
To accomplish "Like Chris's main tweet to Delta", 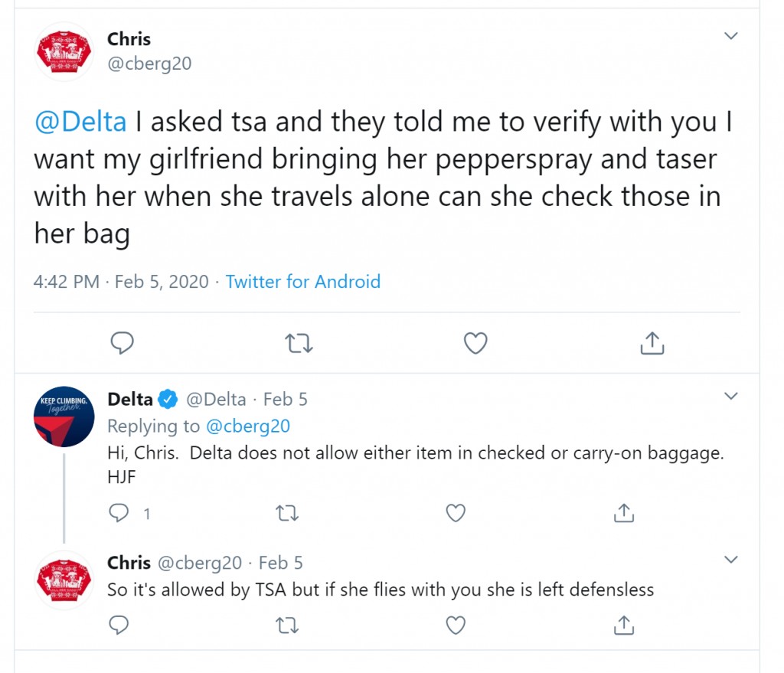I will pyautogui.click(x=475, y=343).
